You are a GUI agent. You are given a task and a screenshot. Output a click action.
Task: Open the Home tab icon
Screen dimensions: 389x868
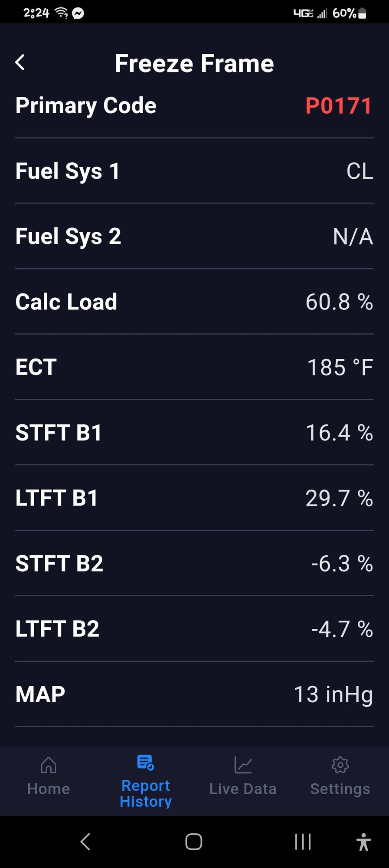click(48, 765)
